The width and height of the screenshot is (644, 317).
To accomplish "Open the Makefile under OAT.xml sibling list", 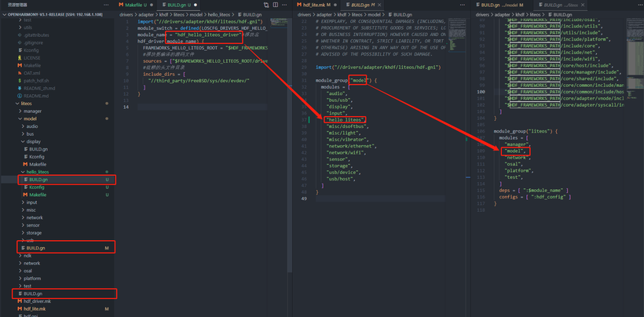I will (32, 66).
